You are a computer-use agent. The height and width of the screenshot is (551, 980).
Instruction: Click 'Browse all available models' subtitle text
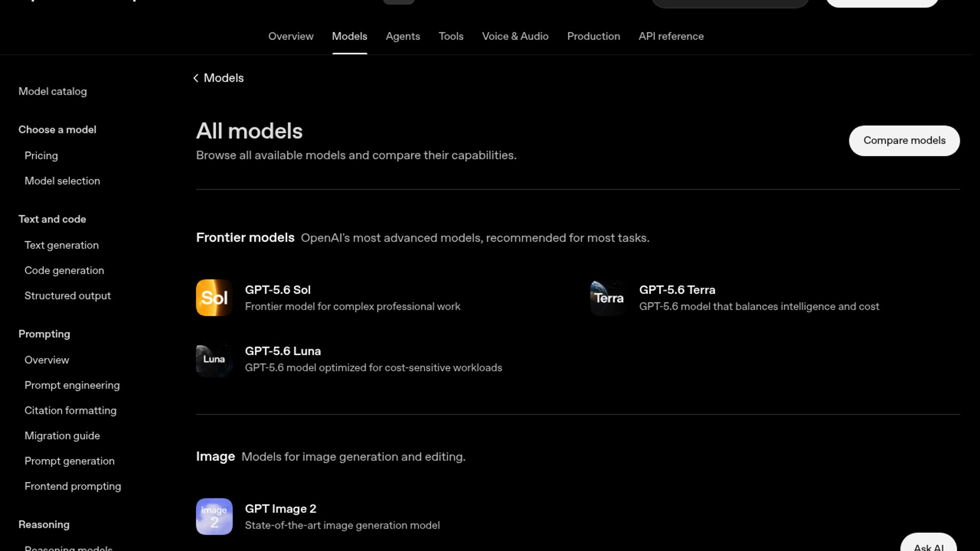tap(356, 155)
